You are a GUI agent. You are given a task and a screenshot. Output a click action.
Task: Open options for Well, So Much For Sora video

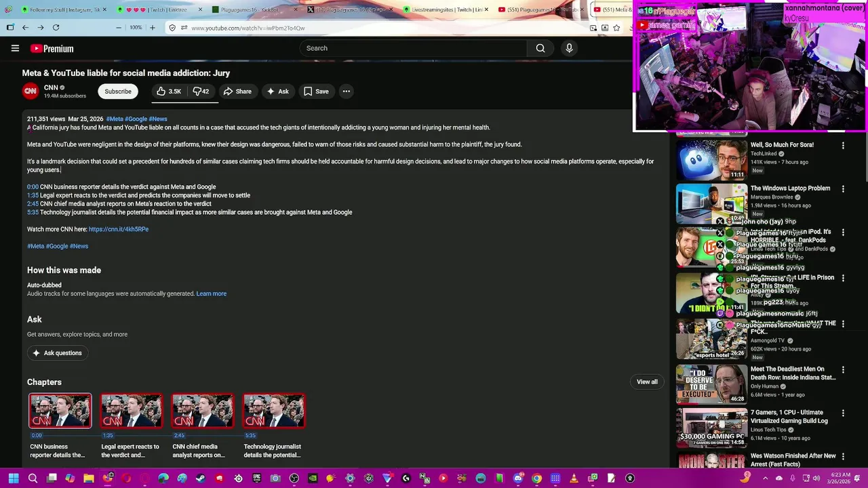(x=843, y=146)
